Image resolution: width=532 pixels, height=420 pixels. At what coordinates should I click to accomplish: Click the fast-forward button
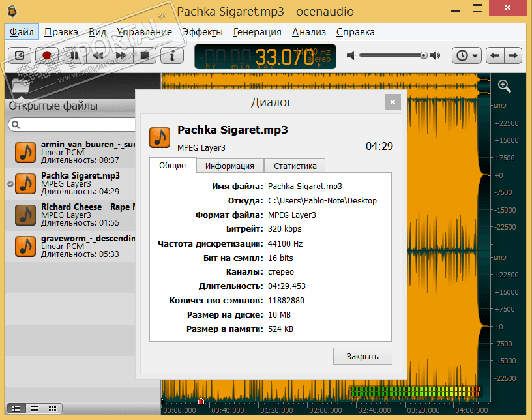click(121, 55)
